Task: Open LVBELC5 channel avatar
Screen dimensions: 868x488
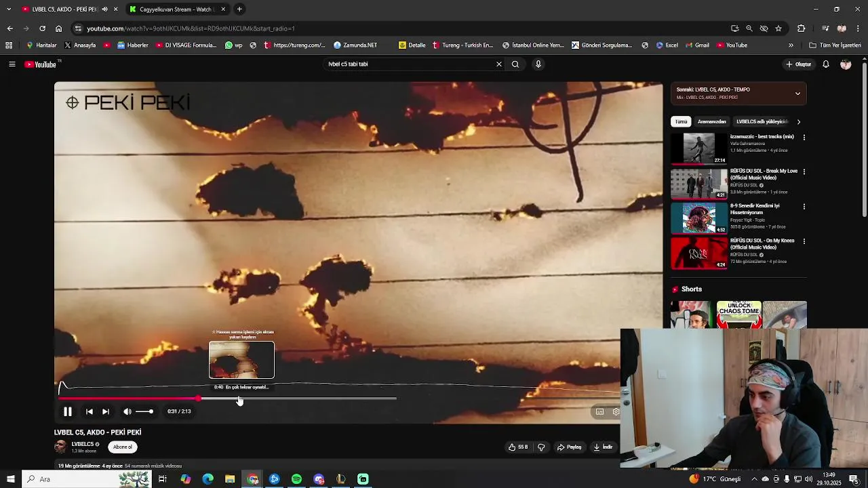Action: click(x=61, y=447)
